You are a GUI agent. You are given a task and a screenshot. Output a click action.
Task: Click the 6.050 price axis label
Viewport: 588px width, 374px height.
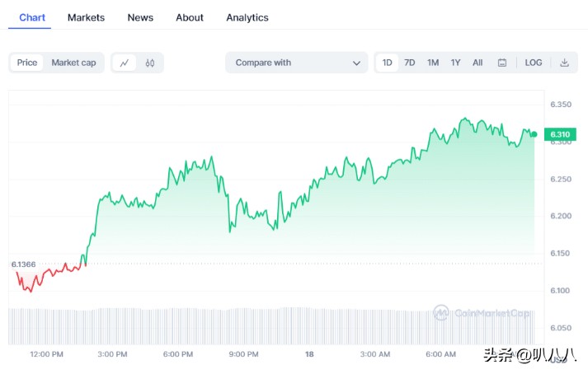pyautogui.click(x=561, y=328)
